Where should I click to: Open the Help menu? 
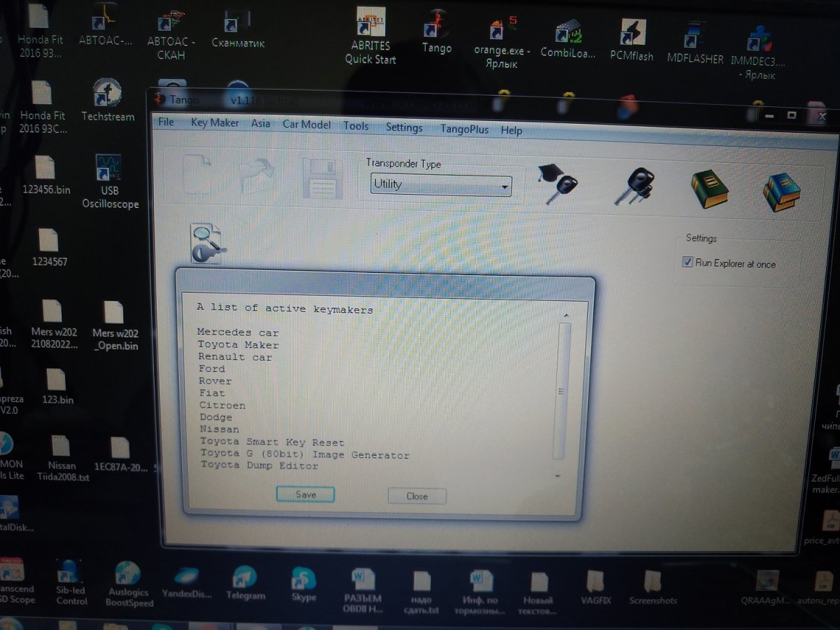coord(511,131)
